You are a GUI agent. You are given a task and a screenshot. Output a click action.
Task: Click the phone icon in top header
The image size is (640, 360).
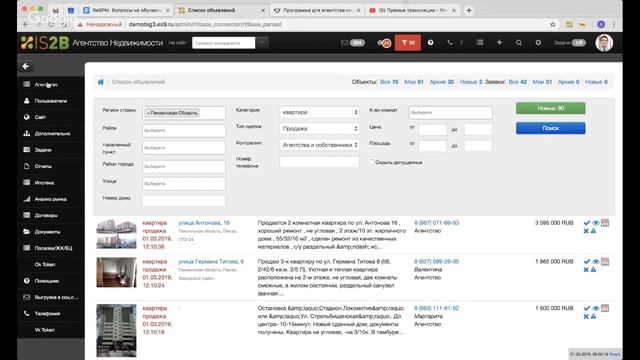pos(450,42)
